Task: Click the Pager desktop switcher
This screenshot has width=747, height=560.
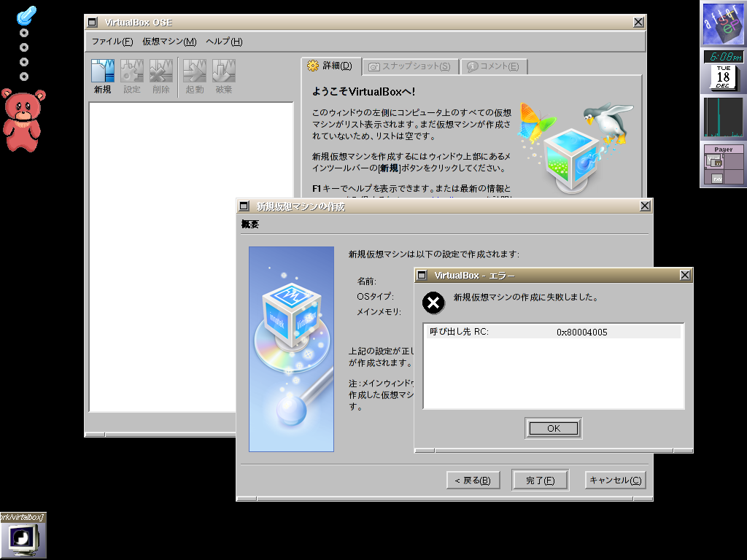Action: coord(723,164)
